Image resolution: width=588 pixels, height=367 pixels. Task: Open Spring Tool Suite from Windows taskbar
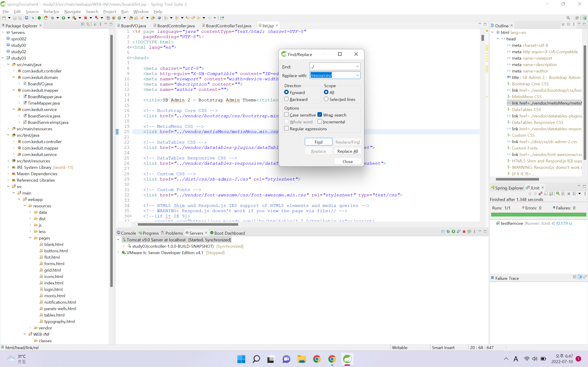click(x=347, y=359)
